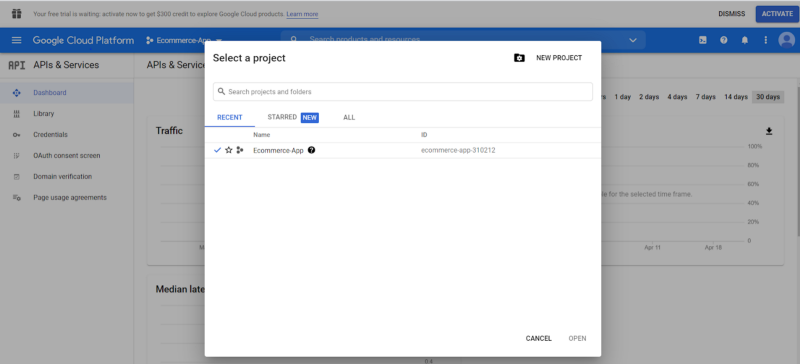
Task: Set time range to 7 days
Action: point(706,97)
